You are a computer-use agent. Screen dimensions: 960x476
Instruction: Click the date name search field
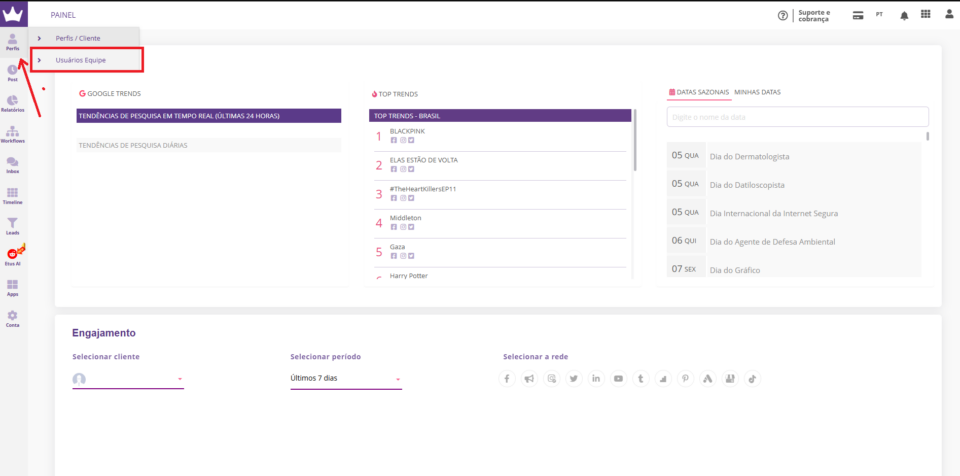pyautogui.click(x=797, y=117)
